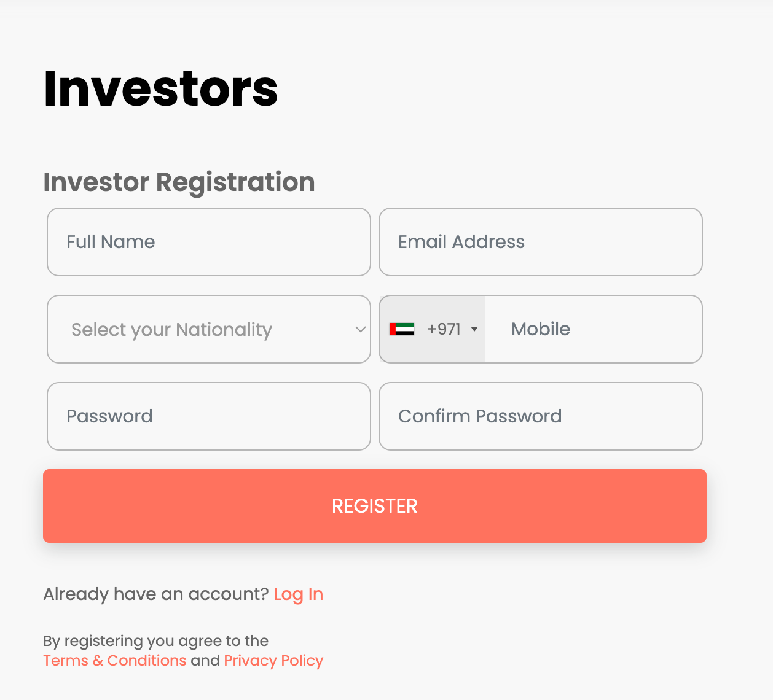Open the Privacy Policy page

tap(273, 660)
